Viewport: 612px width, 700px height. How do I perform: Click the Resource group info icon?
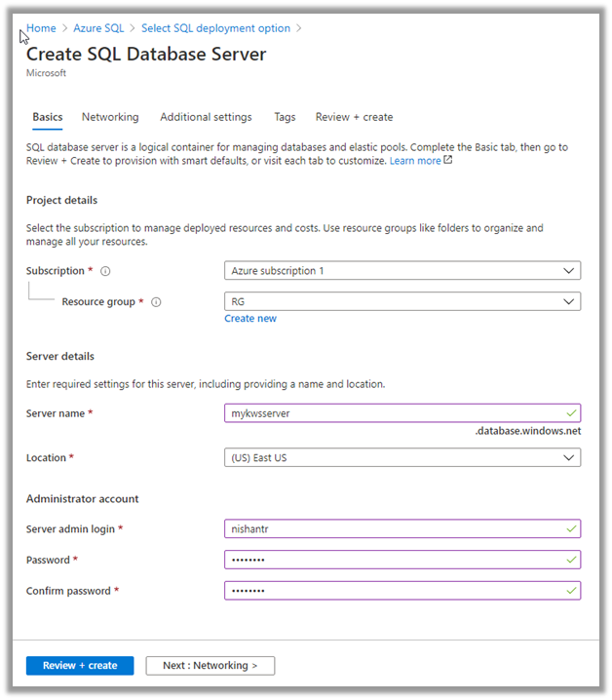(156, 302)
